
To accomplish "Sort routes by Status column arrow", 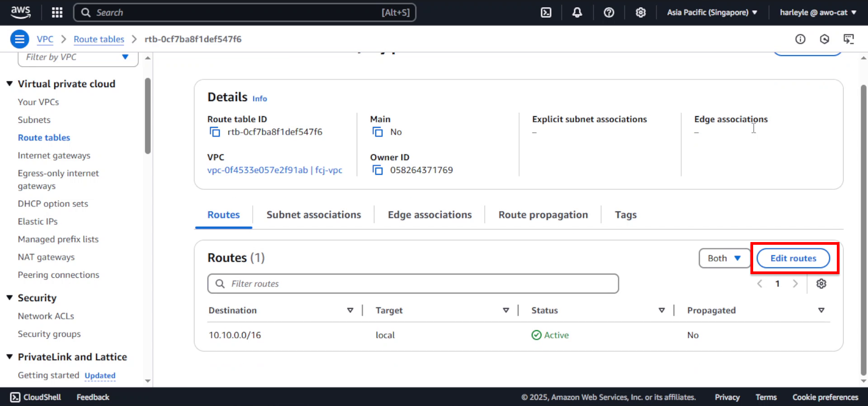I will (661, 310).
